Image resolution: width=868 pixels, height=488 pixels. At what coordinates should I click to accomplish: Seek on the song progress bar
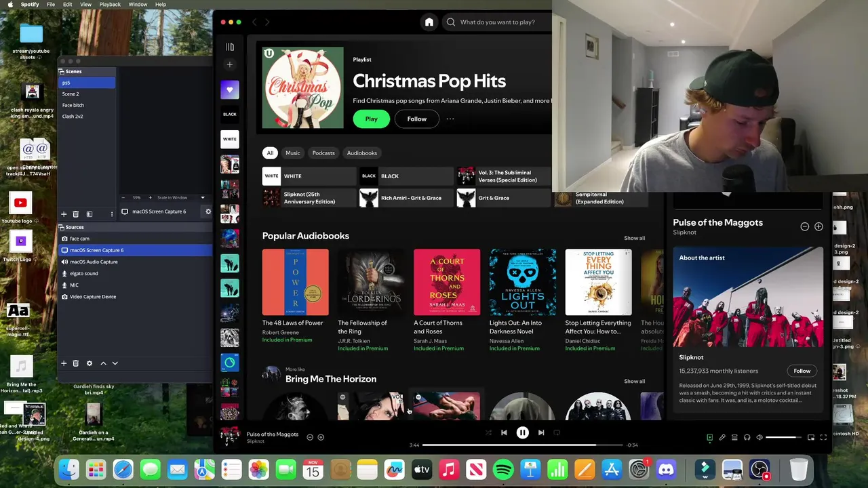(522, 445)
